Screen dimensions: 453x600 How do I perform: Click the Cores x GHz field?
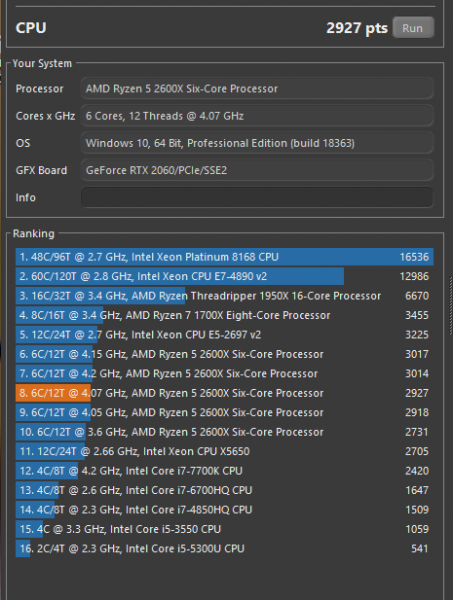(x=257, y=116)
